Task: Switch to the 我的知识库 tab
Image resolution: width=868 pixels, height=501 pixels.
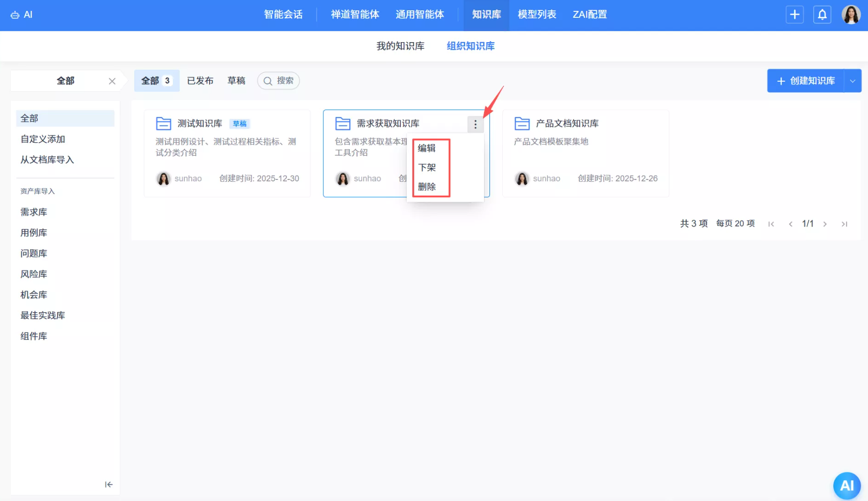Action: (x=400, y=46)
